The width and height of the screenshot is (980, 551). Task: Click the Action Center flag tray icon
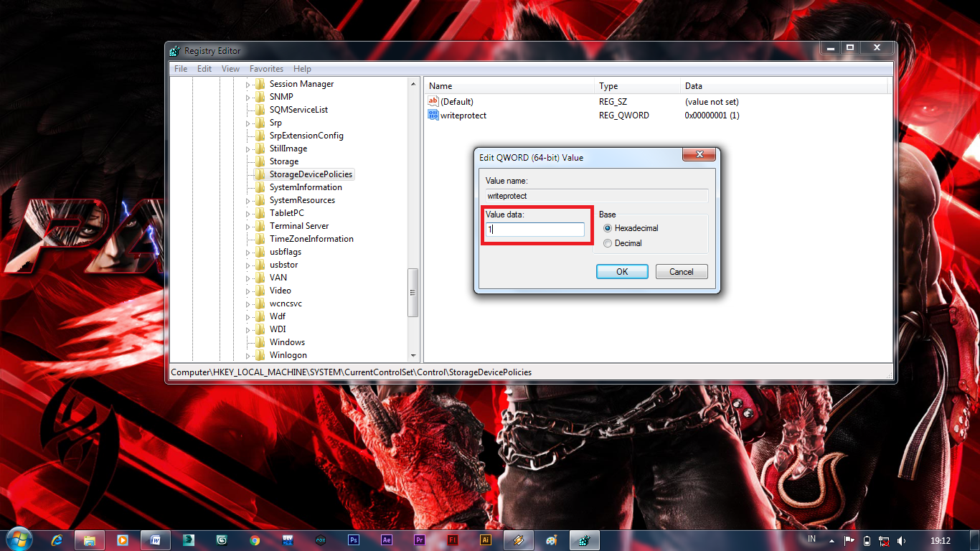click(849, 541)
